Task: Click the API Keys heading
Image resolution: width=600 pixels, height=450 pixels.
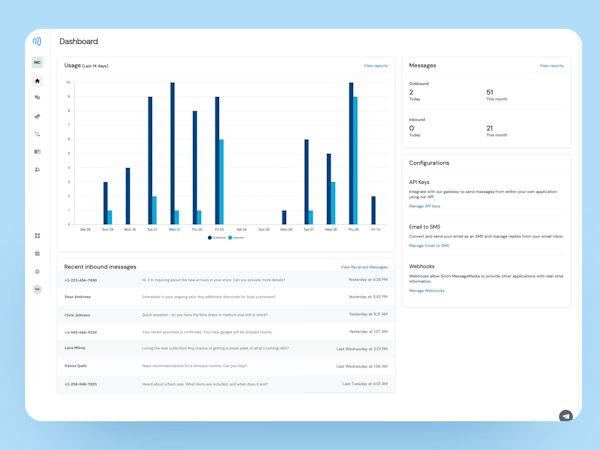Action: click(419, 182)
